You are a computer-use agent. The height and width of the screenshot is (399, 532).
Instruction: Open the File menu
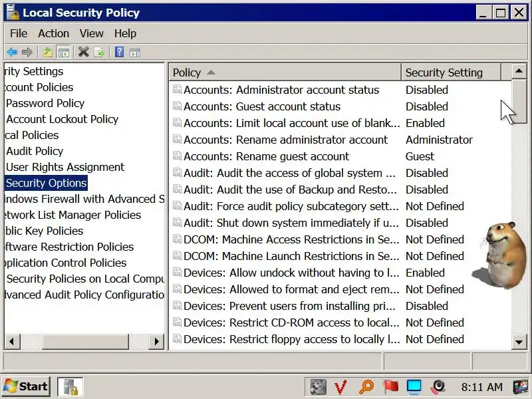(19, 33)
